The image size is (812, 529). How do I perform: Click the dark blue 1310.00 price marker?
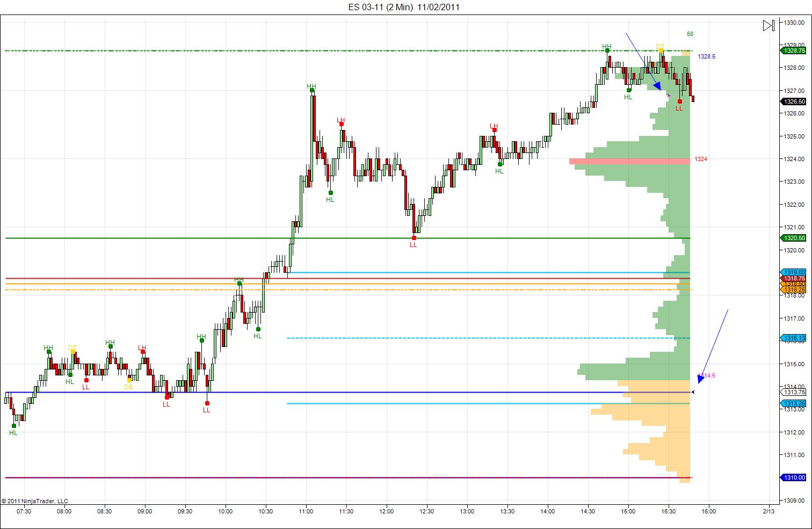pos(794,477)
